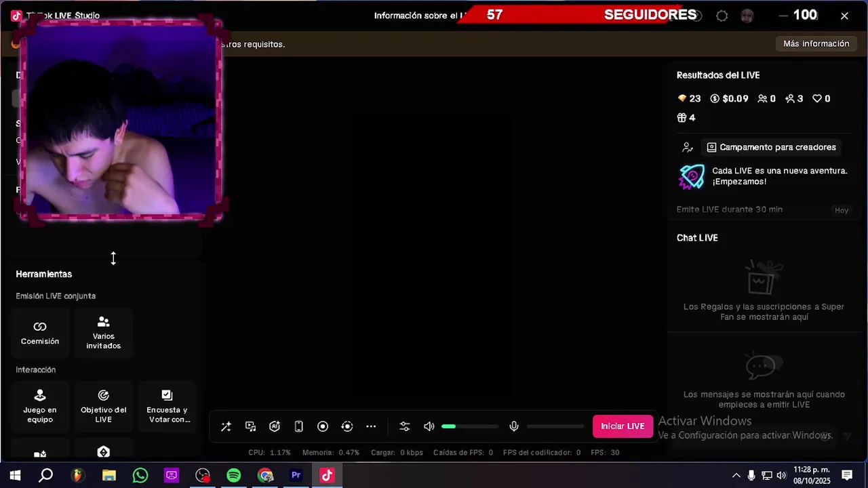Click the rocket icon in LIVE adventure card
868x488 pixels.
pyautogui.click(x=692, y=176)
